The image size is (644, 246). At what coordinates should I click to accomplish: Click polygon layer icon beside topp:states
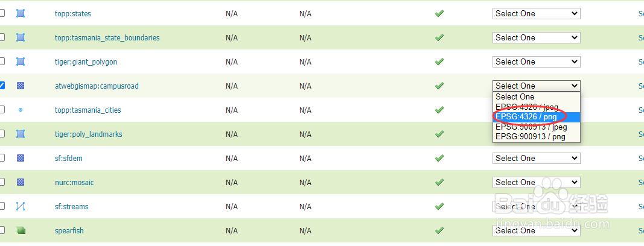[x=21, y=13]
